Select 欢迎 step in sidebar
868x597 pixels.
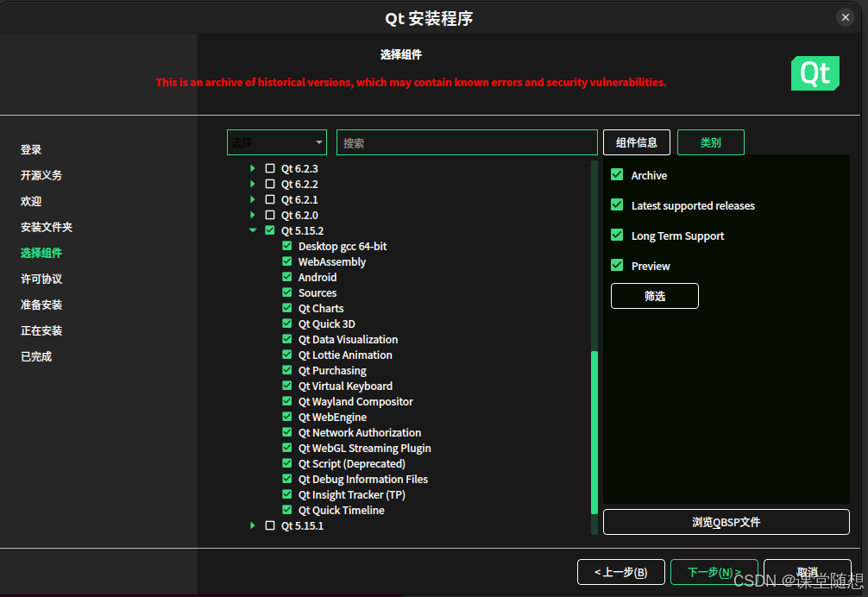click(x=31, y=201)
